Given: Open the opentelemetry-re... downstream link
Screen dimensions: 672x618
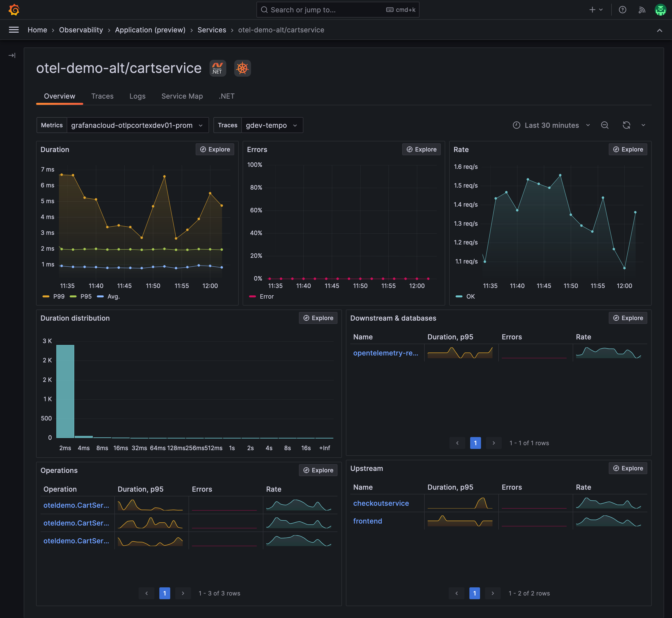Looking at the screenshot, I should [x=386, y=353].
